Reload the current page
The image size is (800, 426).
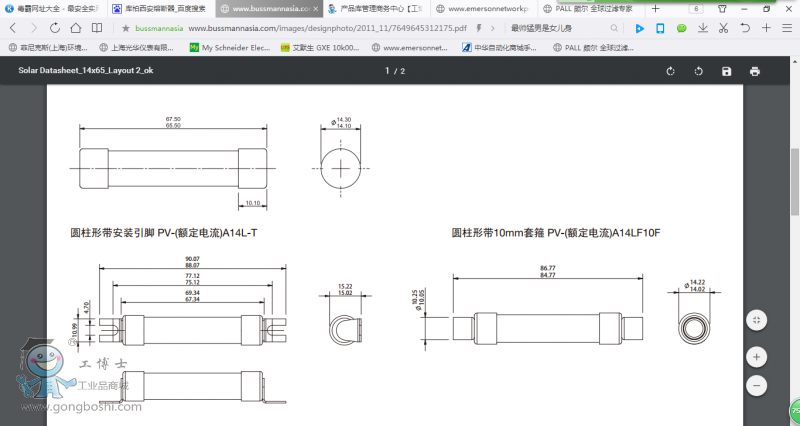coord(54,28)
